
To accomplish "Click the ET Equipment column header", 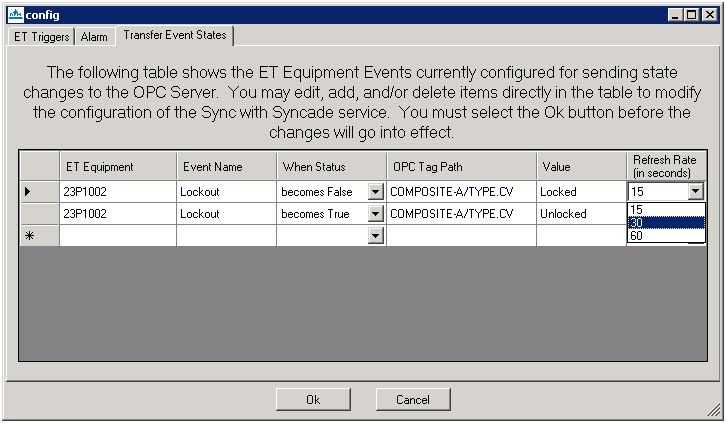I will click(x=118, y=166).
